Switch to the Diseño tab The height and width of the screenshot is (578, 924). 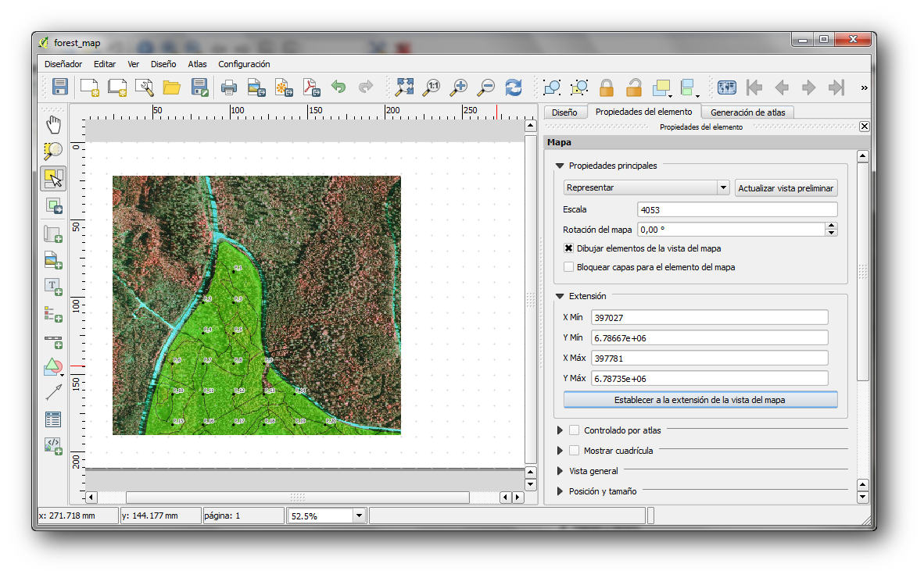point(564,112)
